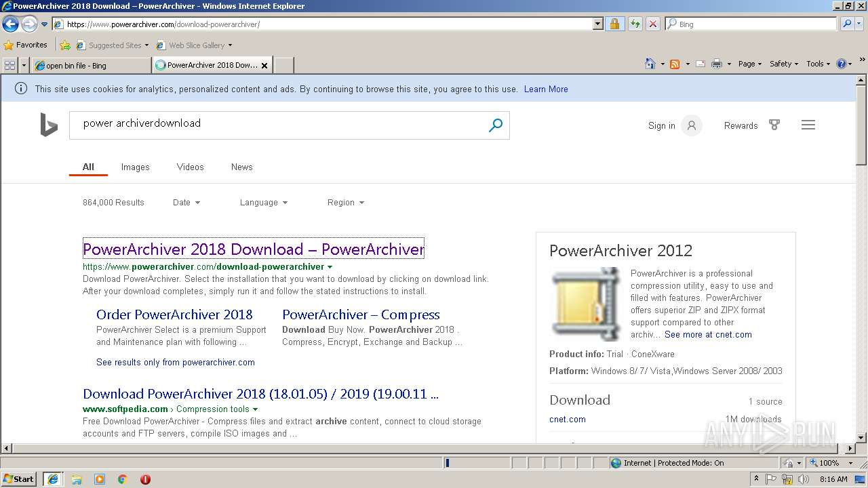Open the Favorites star button

coord(26,45)
